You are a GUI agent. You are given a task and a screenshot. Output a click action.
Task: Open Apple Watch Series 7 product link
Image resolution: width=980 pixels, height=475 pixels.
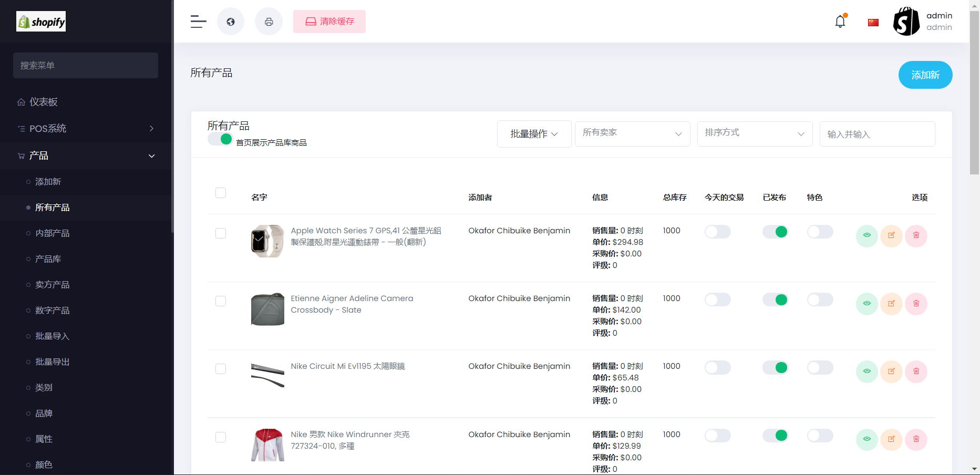click(366, 236)
